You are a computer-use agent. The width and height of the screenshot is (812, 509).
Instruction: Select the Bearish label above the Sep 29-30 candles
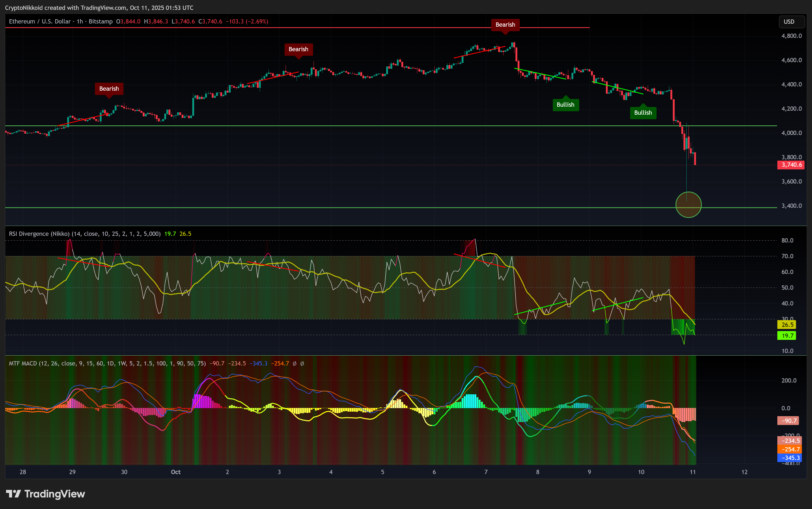tap(109, 89)
